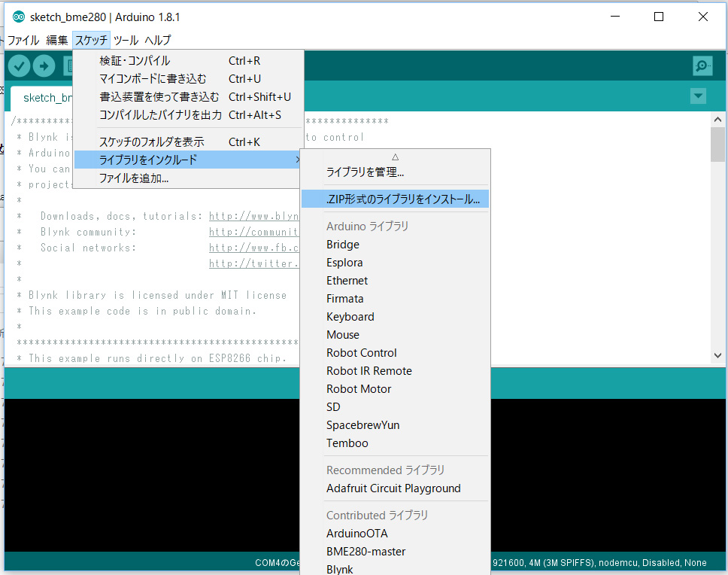The image size is (728, 575).
Task: Click the Arduino logo in title bar
Action: pyautogui.click(x=19, y=17)
